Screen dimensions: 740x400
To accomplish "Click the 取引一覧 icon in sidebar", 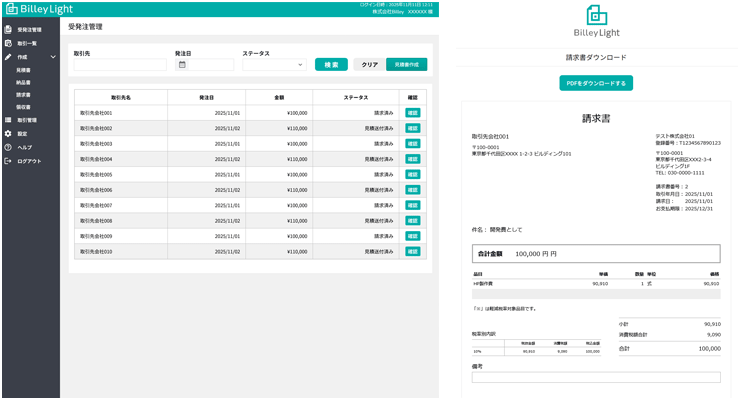I will (8, 44).
